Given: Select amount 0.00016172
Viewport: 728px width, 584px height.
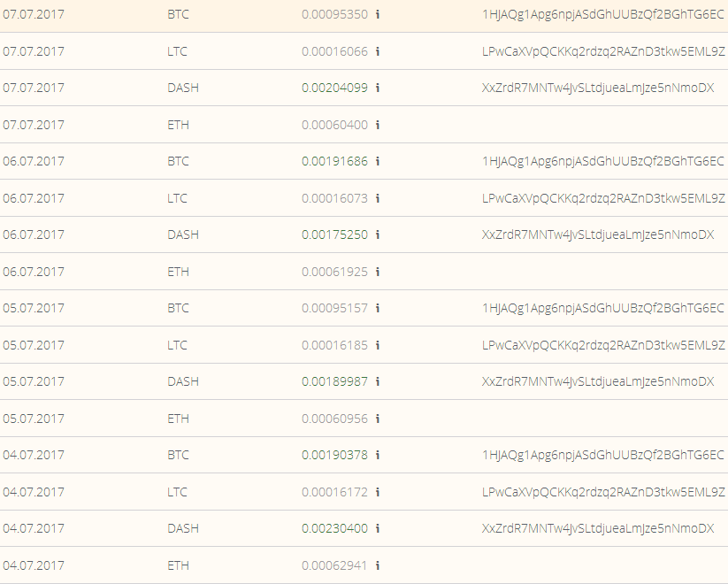Looking at the screenshot, I should point(334,492).
